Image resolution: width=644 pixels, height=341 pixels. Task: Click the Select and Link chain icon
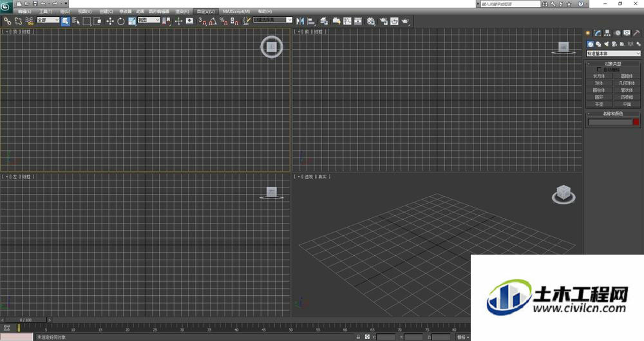[x=7, y=21]
